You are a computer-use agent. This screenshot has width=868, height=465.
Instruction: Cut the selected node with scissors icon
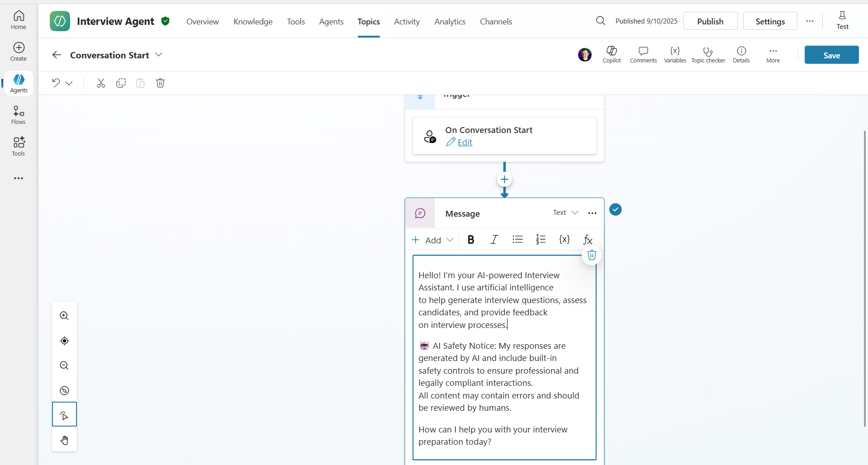101,83
